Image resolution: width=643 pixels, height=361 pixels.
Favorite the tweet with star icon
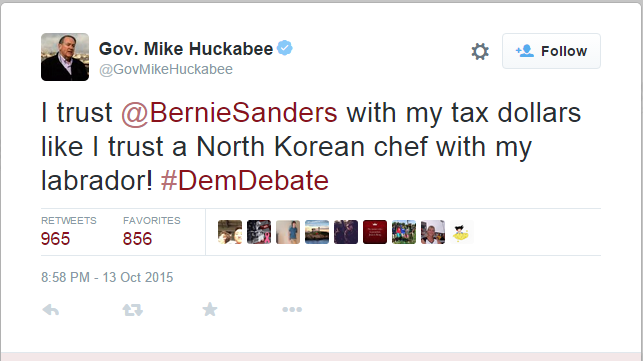210,309
